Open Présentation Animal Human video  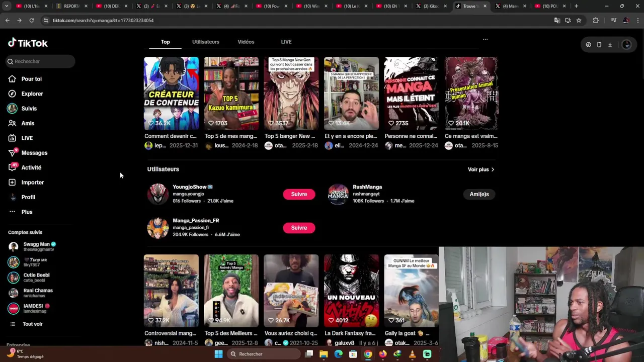pyautogui.click(x=471, y=94)
